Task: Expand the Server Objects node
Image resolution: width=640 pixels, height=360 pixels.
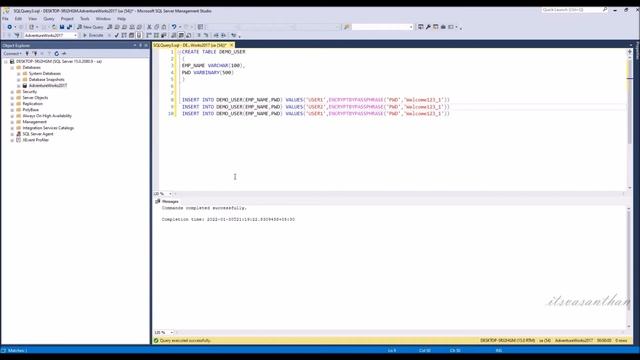Action: [12, 98]
